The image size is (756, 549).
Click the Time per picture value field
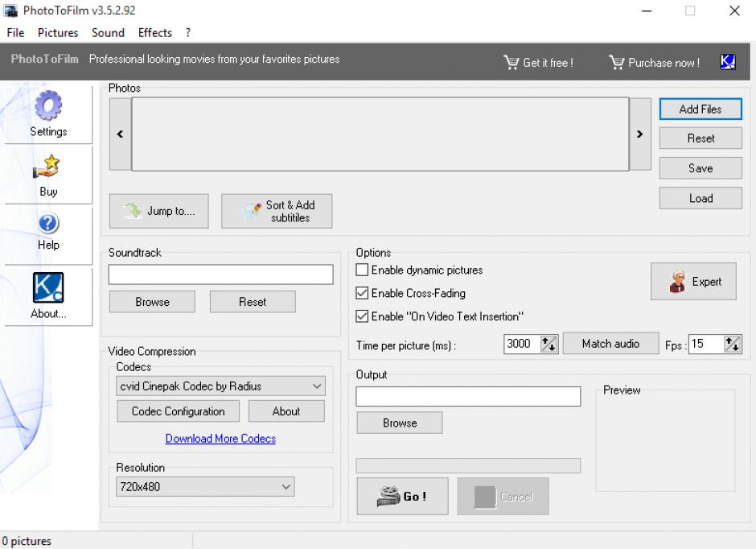point(522,344)
